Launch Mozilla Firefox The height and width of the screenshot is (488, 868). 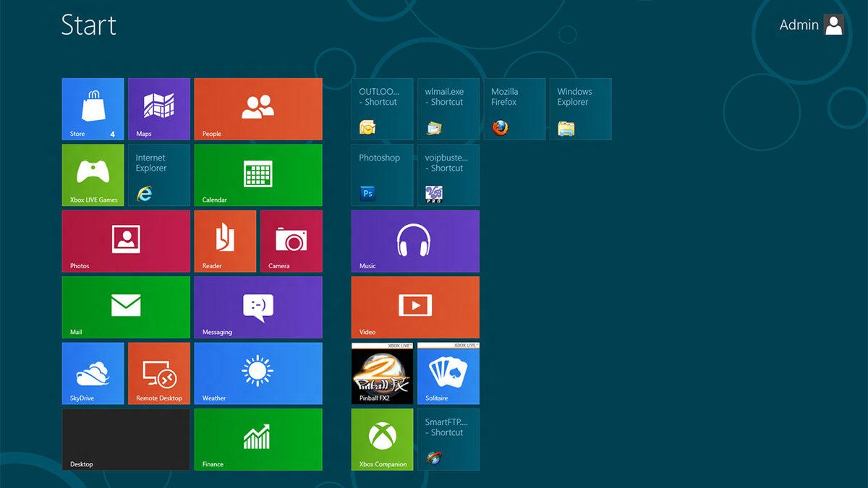tap(514, 108)
